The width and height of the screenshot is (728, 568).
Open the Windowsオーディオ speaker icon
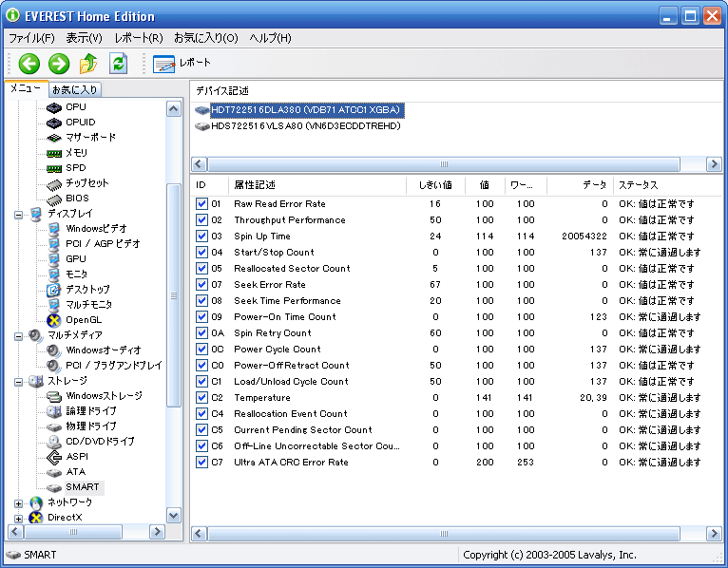(54, 350)
